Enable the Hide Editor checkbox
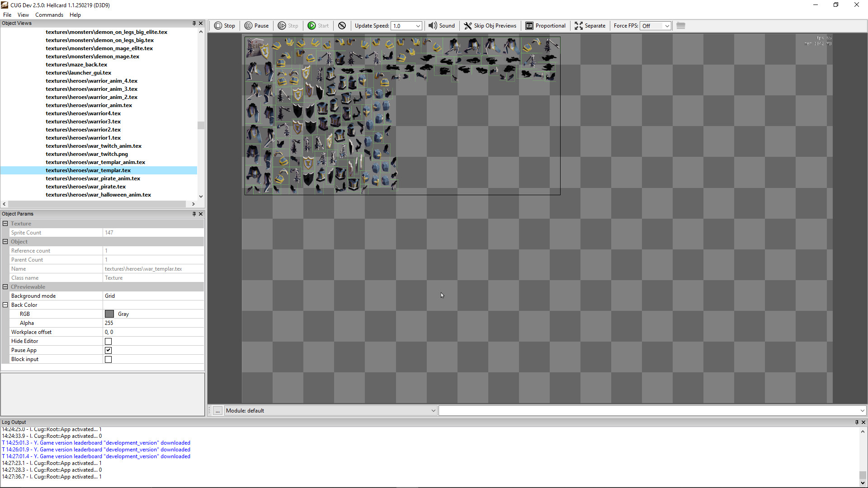The width and height of the screenshot is (868, 488). pyautogui.click(x=108, y=341)
